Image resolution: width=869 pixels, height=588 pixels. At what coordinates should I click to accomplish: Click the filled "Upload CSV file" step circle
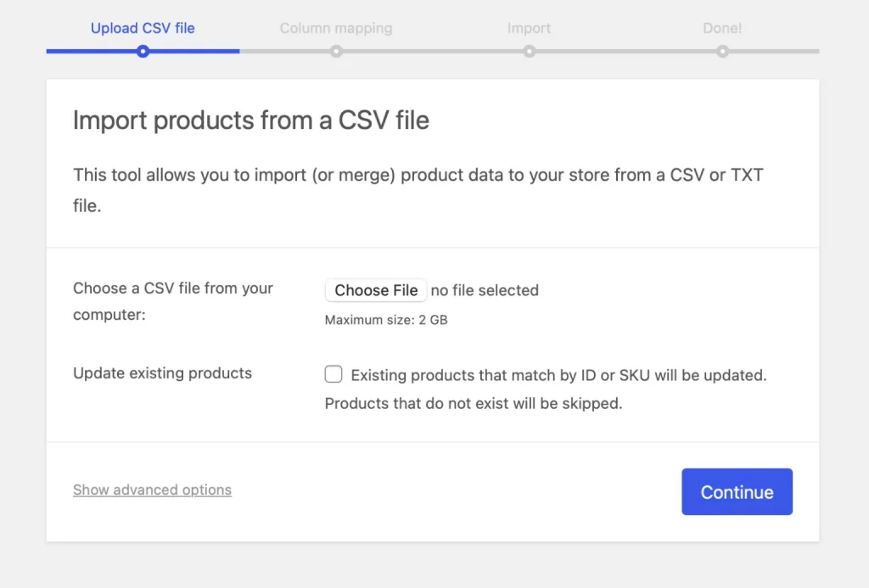coord(143,52)
